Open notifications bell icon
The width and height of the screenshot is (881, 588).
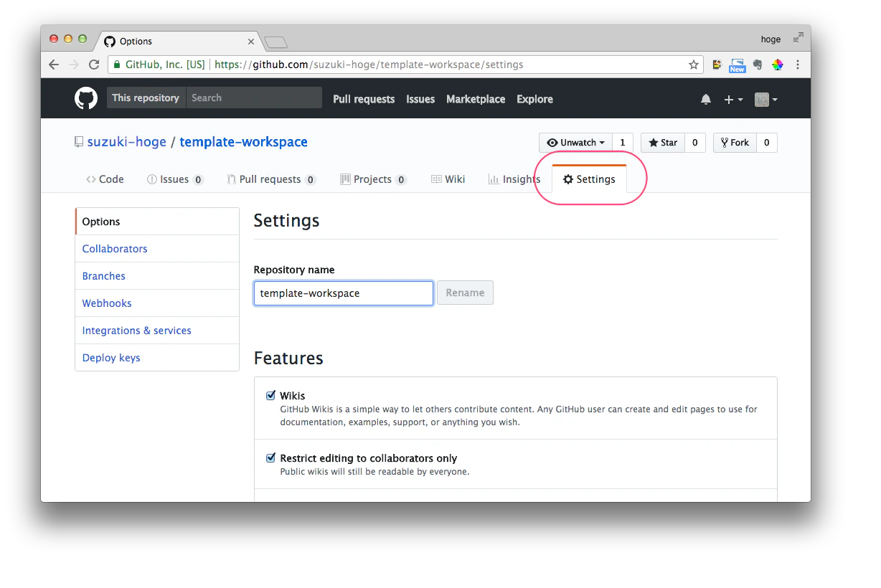706,99
